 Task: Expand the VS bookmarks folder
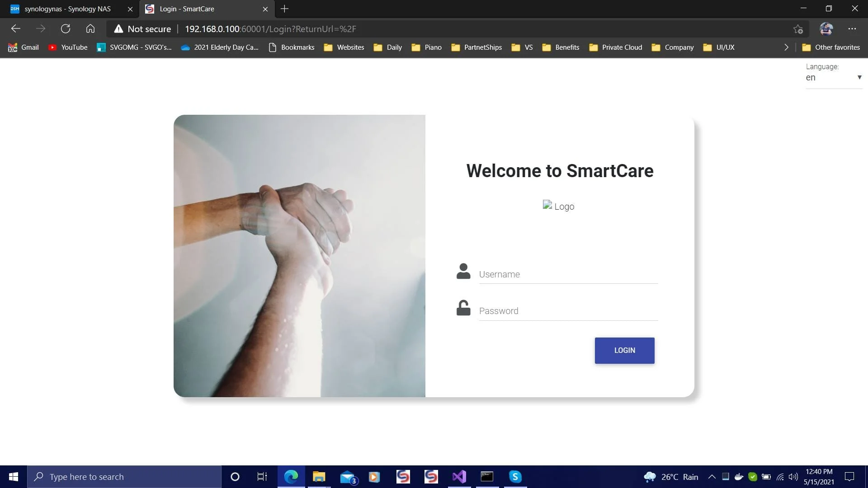pyautogui.click(x=522, y=47)
